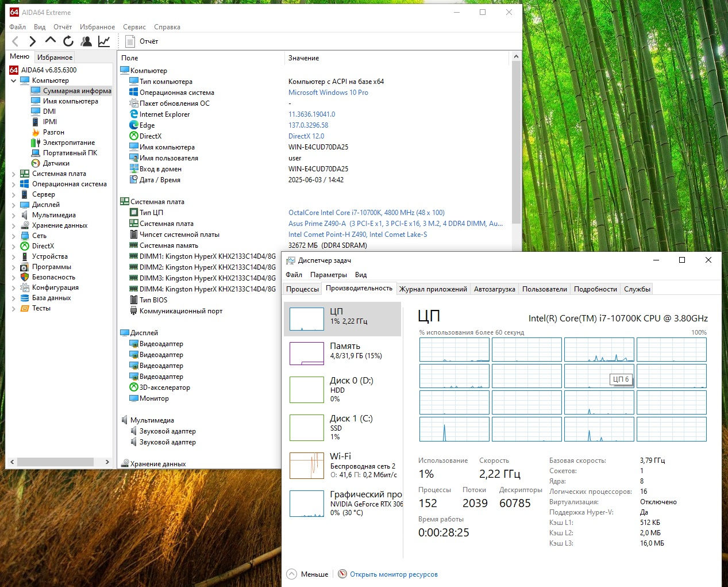Select Диск 0 (D:) performance item
The height and width of the screenshot is (587, 728).
342,389
